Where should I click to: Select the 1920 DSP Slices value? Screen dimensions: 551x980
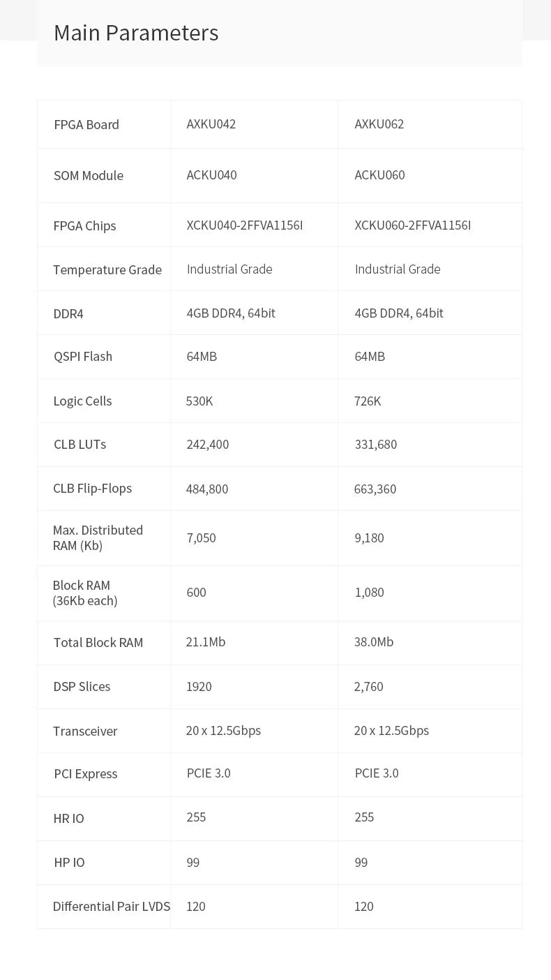pos(199,686)
